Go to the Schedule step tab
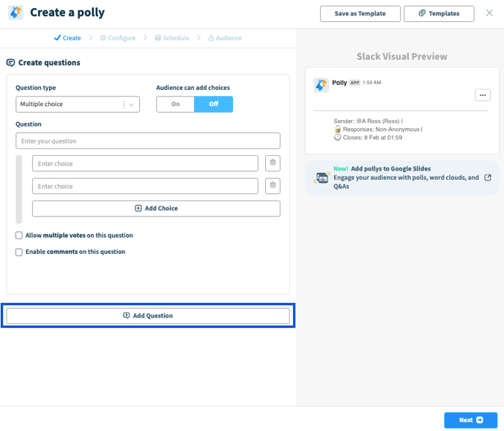The height and width of the screenshot is (431, 504). coord(172,38)
